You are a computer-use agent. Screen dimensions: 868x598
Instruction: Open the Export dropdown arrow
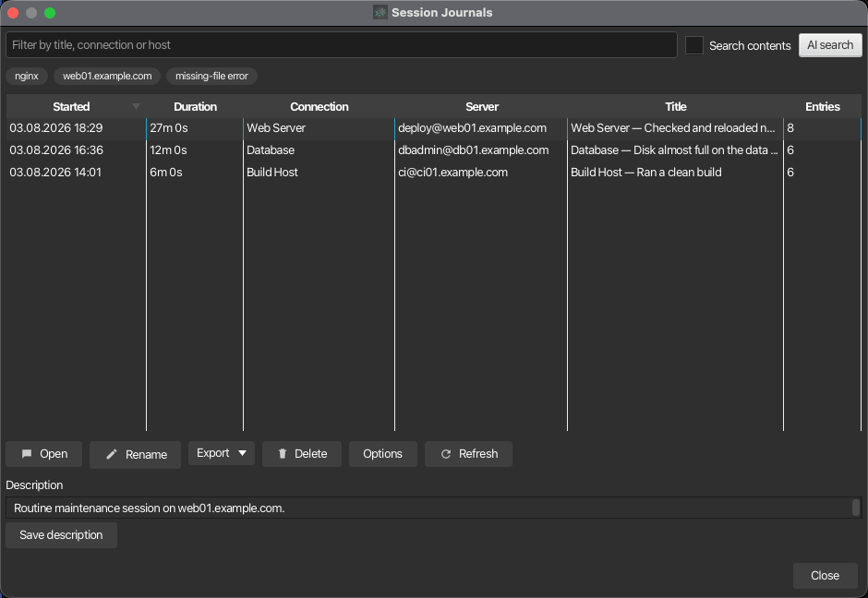pyautogui.click(x=242, y=453)
